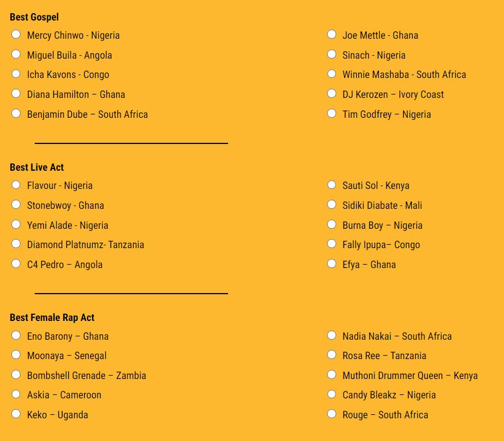Vote for Candy Bleakz – Nigeria
Viewport: 504px width, 441px height.
coord(332,394)
